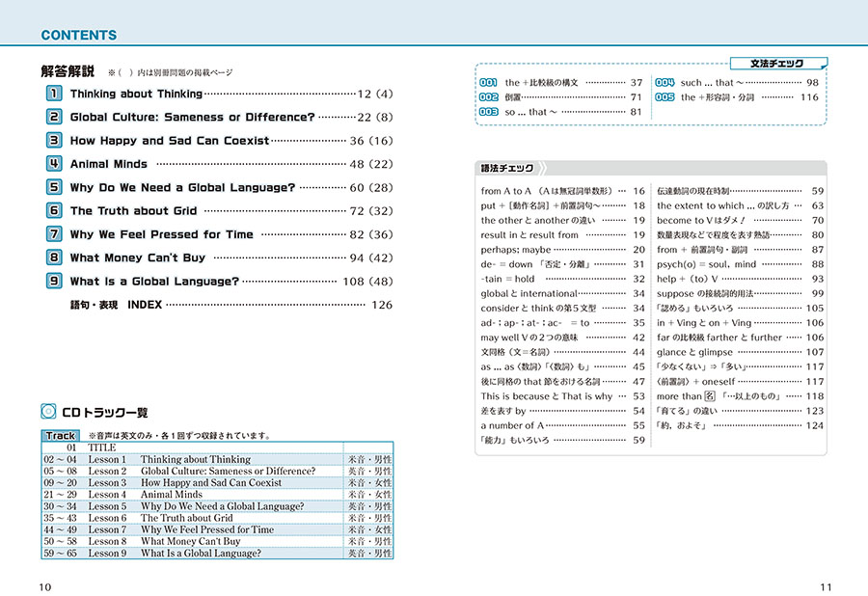Open chapter Thinking about Thinking
The height and width of the screenshot is (596, 868).
[x=136, y=95]
